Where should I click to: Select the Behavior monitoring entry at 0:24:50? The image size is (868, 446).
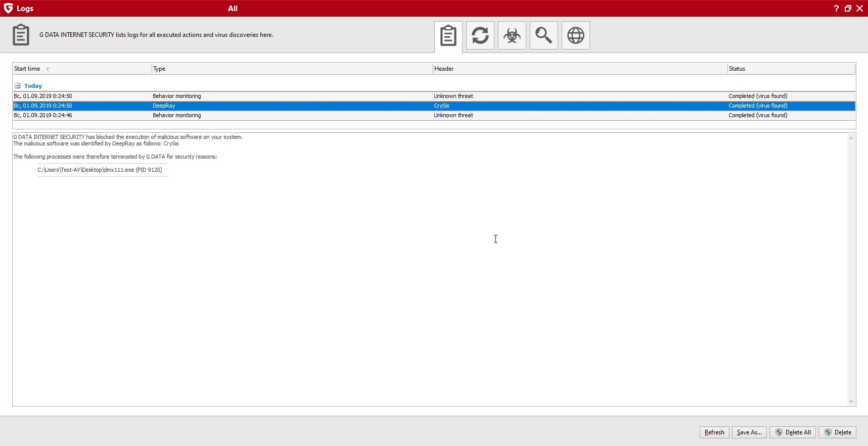pos(434,96)
